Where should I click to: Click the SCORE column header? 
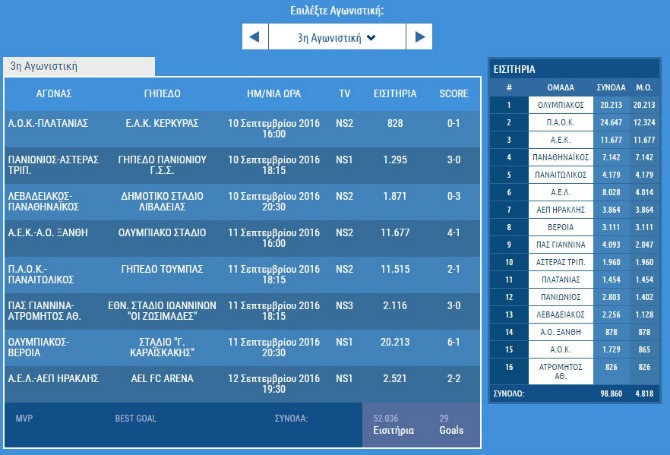453,93
